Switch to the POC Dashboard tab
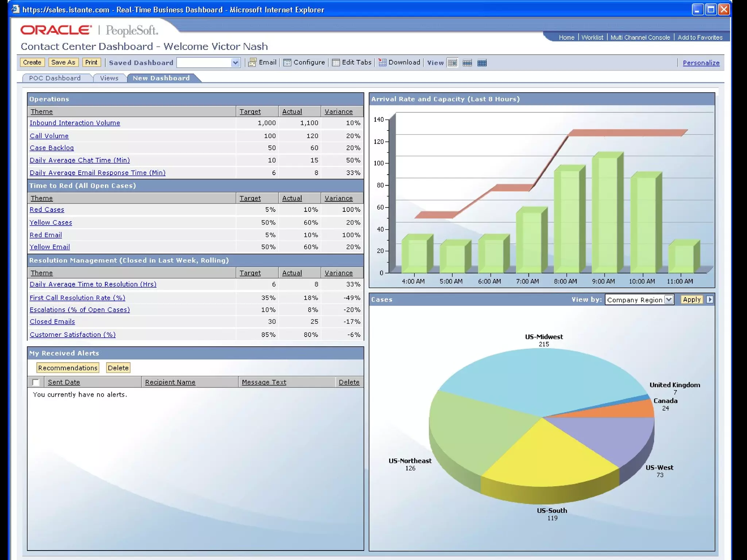 [55, 78]
